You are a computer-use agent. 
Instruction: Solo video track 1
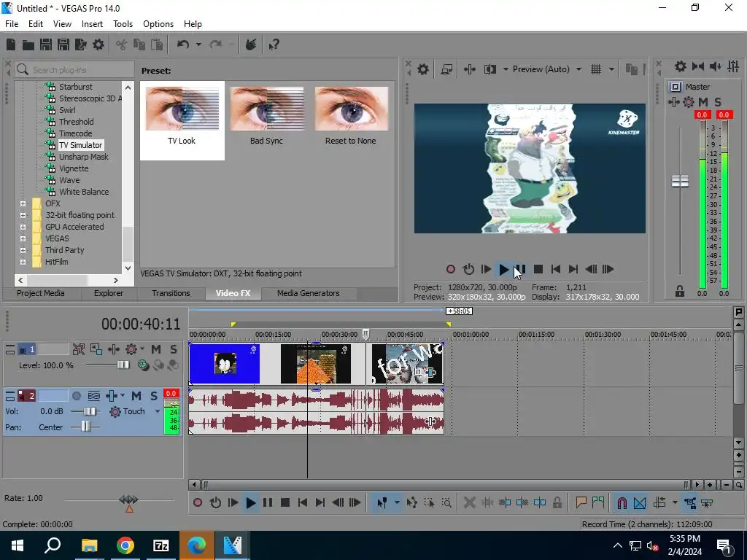point(174,349)
